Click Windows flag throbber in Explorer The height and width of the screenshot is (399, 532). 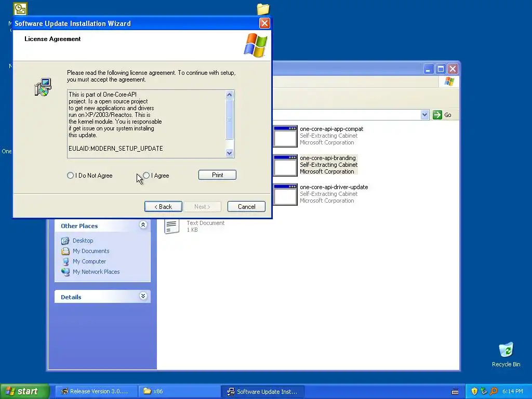[449, 82]
